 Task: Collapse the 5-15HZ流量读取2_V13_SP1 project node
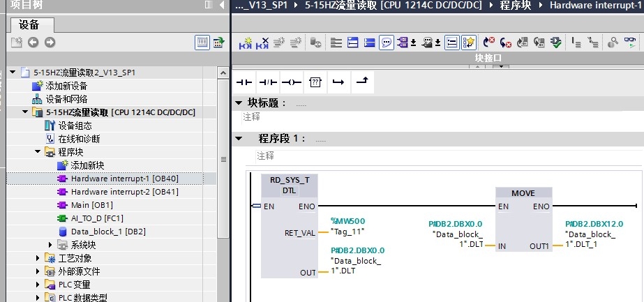[13, 73]
